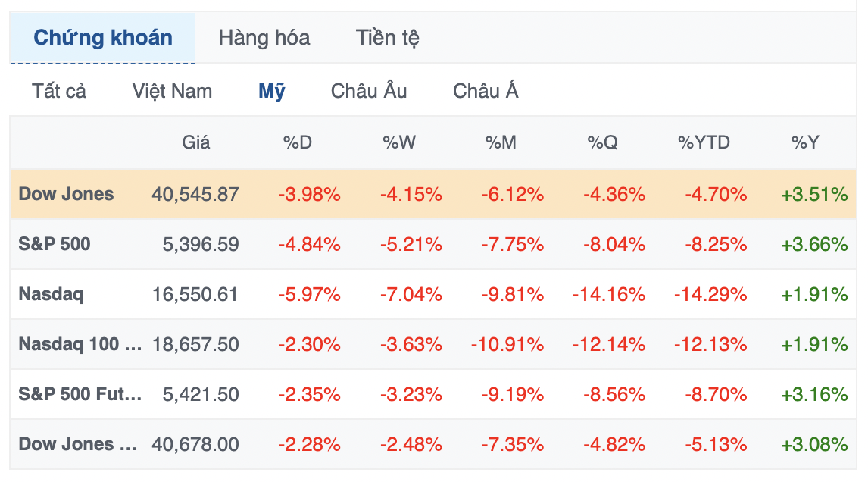The image size is (868, 482).
Task: Click the S&P 500 index name
Action: [x=55, y=244]
